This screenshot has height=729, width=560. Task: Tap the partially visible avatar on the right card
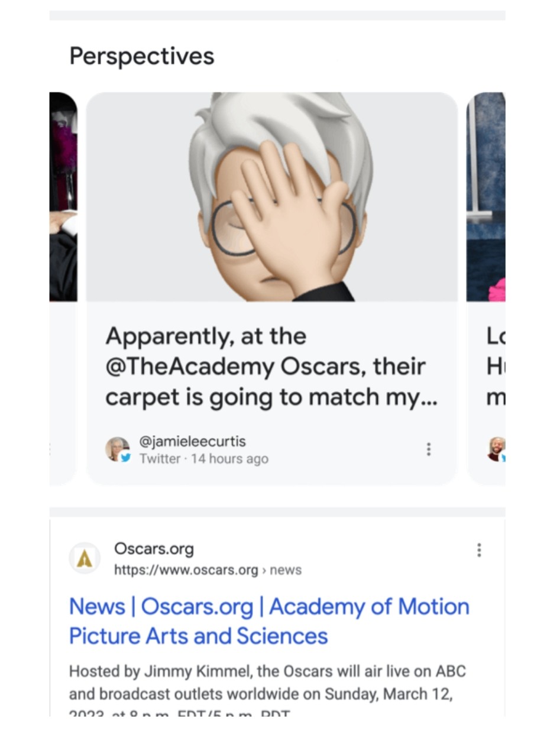pos(496,449)
